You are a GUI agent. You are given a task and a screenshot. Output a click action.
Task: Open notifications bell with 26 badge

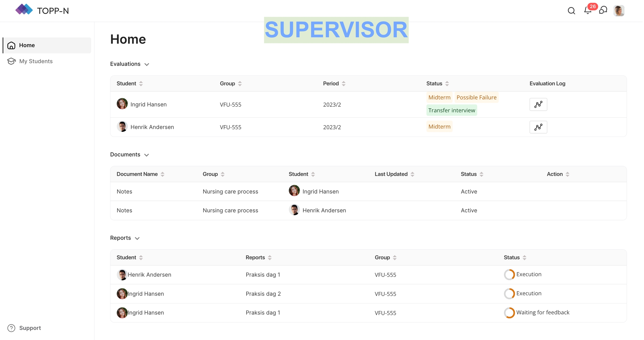pyautogui.click(x=588, y=11)
